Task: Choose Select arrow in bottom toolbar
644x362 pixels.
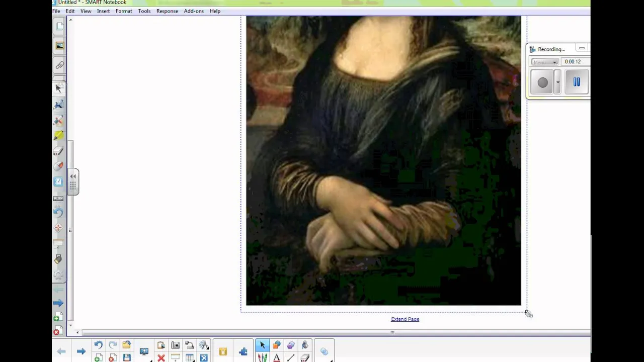Action: [x=262, y=345]
